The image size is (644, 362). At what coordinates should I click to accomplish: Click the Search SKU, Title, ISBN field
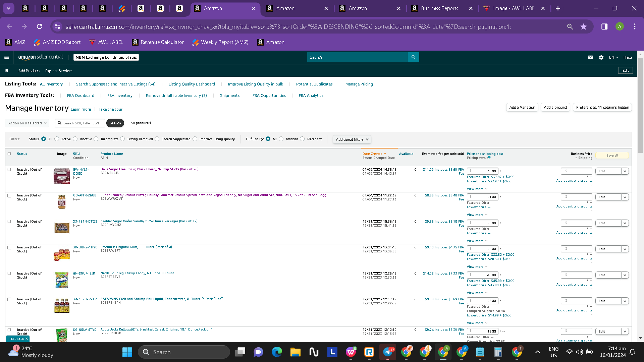[80, 123]
